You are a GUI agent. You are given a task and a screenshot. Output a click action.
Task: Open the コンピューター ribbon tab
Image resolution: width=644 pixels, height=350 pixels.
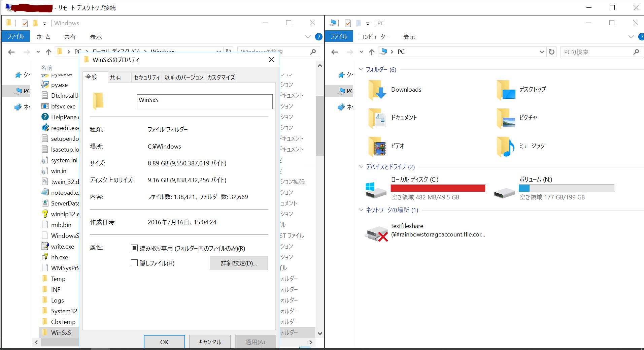374,37
